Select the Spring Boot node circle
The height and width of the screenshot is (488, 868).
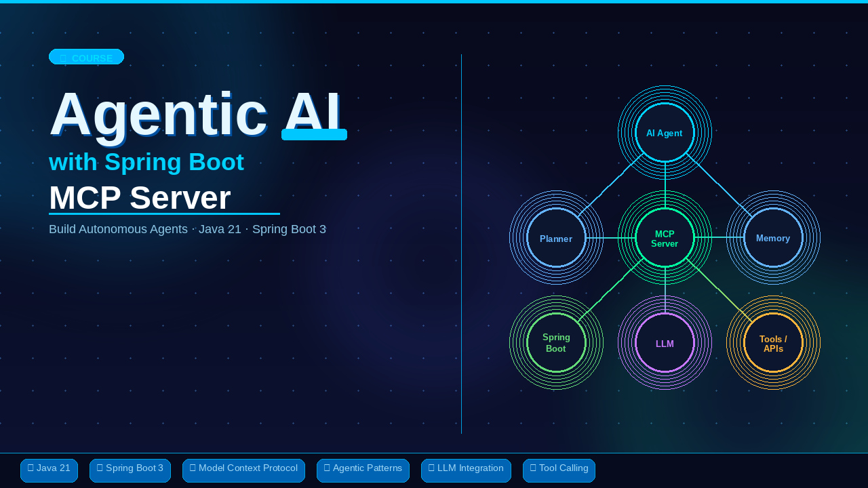coord(556,343)
